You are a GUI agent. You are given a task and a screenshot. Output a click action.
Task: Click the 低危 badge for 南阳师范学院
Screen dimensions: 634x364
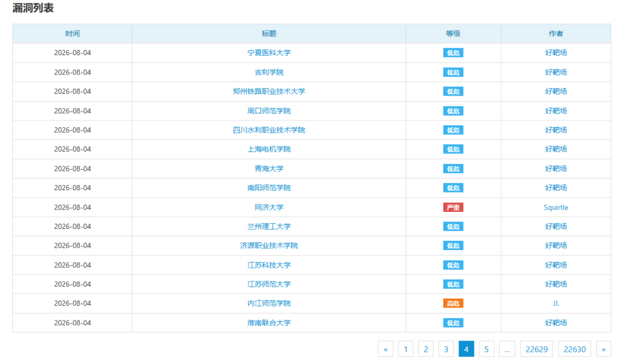[x=453, y=188]
